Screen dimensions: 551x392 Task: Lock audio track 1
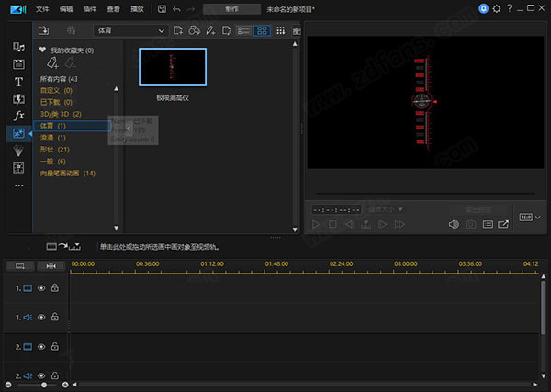point(55,317)
